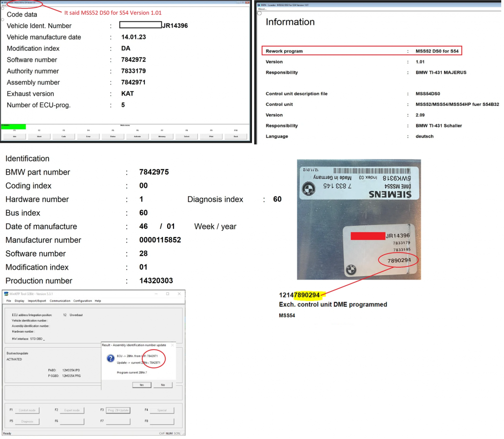The width and height of the screenshot is (504, 439).
Task: Click the green RUNNING status indicator
Action: [13, 126]
